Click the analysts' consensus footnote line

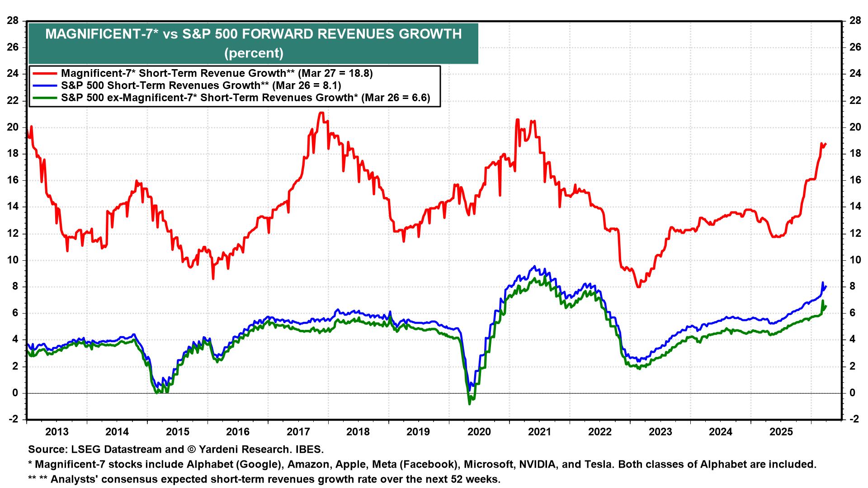264,479
